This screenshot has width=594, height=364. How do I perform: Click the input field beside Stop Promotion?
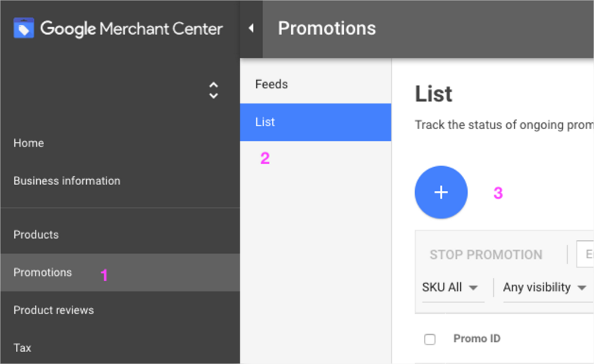(585, 254)
